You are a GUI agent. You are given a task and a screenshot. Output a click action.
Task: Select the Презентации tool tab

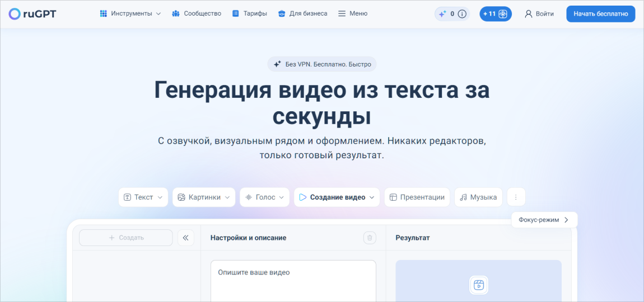click(417, 197)
